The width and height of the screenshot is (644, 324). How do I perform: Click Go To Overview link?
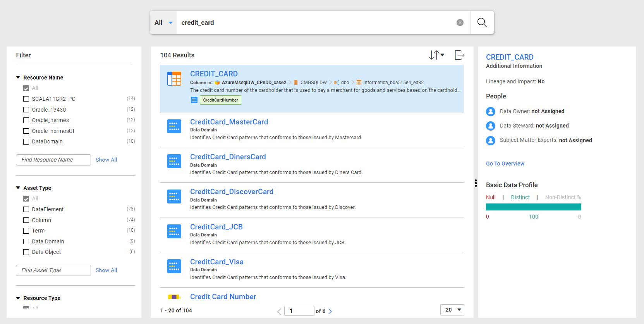pos(505,164)
